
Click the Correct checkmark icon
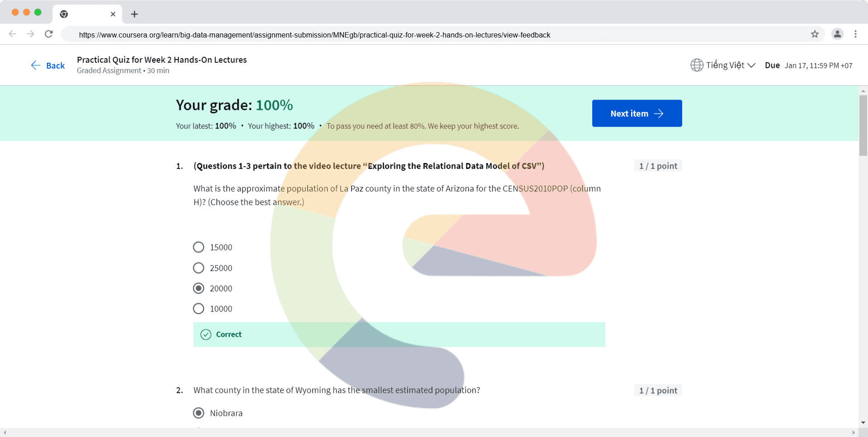coord(206,334)
